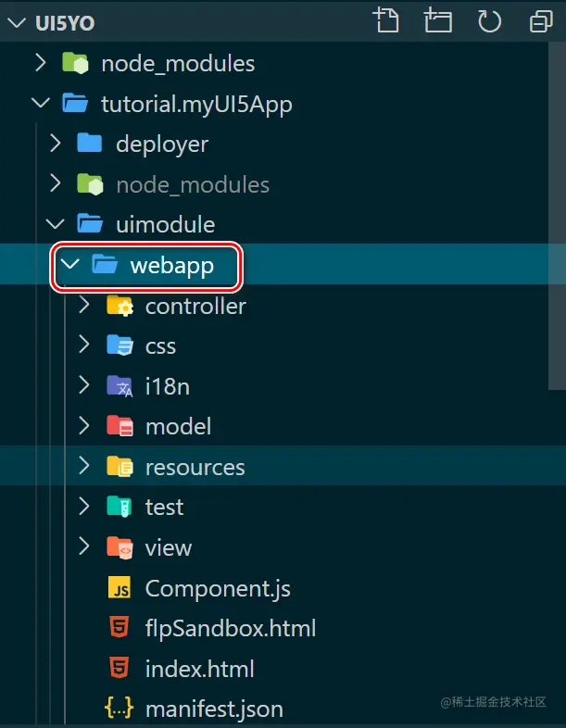This screenshot has width=566, height=728.
Task: Open the flpSandbox.html file
Action: (231, 629)
